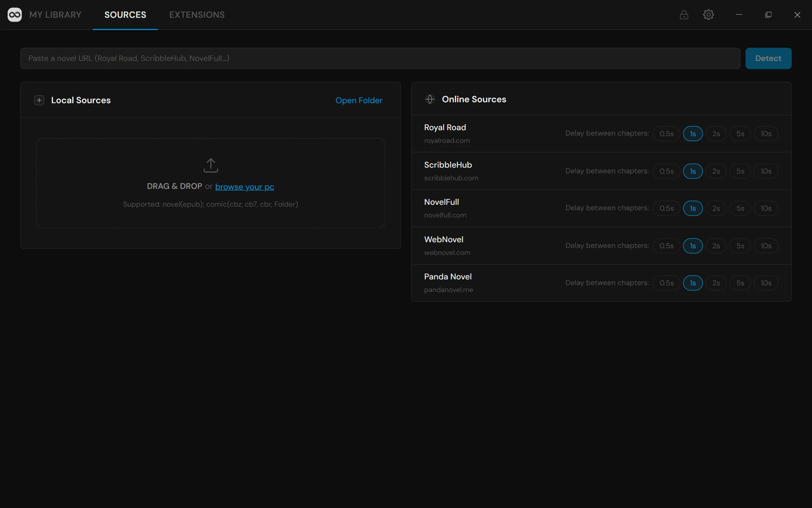
Task: Set Panda Novel delay to 1s
Action: [x=692, y=283]
